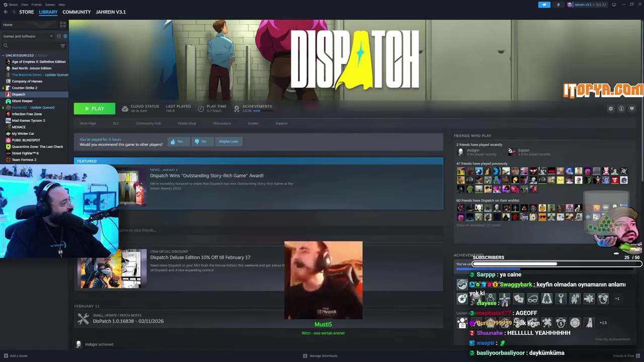644x362 pixels.
Task: Open the Store Page link
Action: click(88, 123)
